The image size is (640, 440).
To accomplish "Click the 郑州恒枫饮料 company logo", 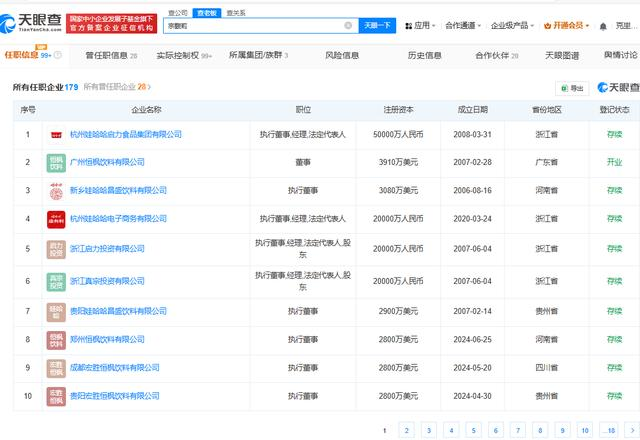I will (56, 340).
